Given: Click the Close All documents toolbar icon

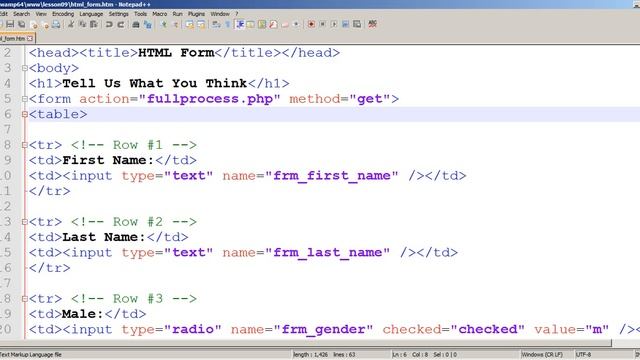Looking at the screenshot, I should point(45,24).
